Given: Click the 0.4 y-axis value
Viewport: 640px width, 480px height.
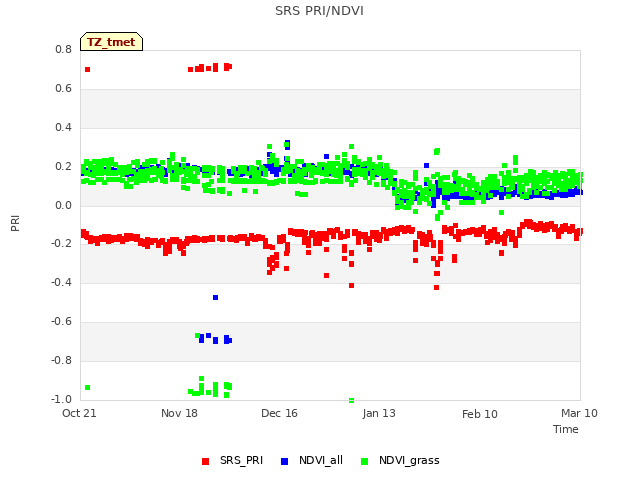Looking at the screenshot, I should (x=63, y=127).
